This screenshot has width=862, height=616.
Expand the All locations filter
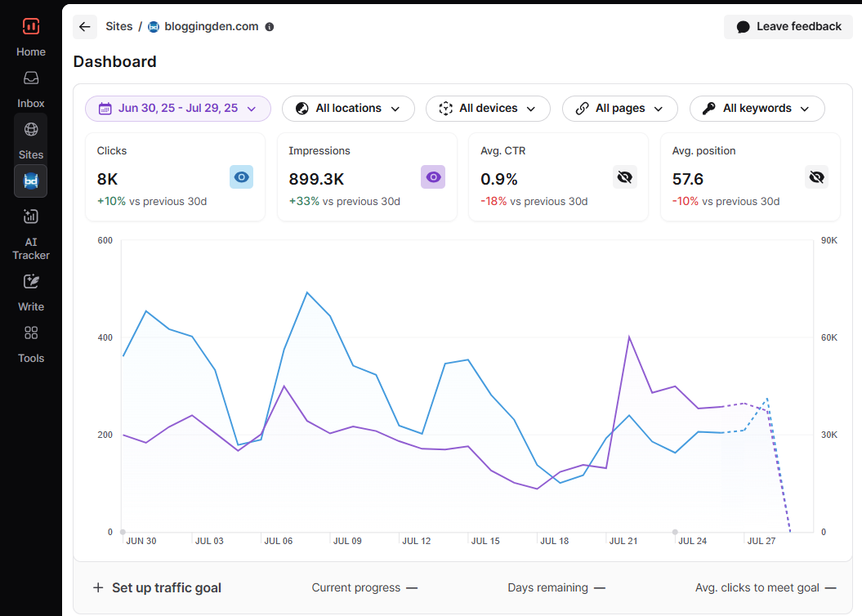coord(348,108)
